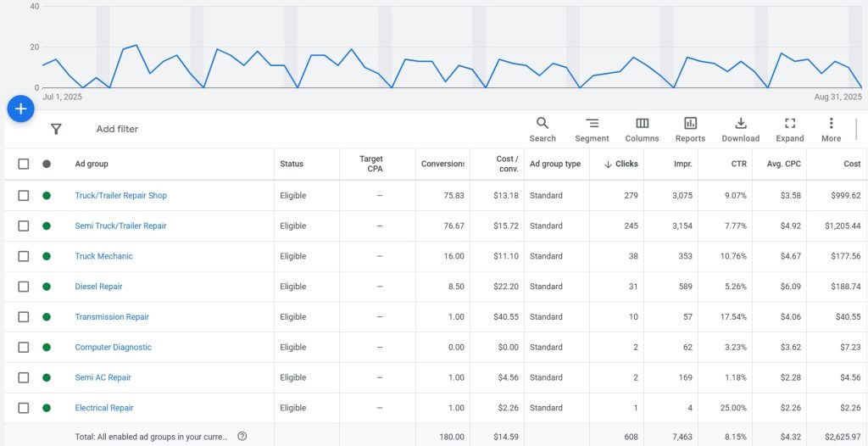Tick the Diesel Repair row checkbox
This screenshot has height=446, width=868.
[24, 287]
